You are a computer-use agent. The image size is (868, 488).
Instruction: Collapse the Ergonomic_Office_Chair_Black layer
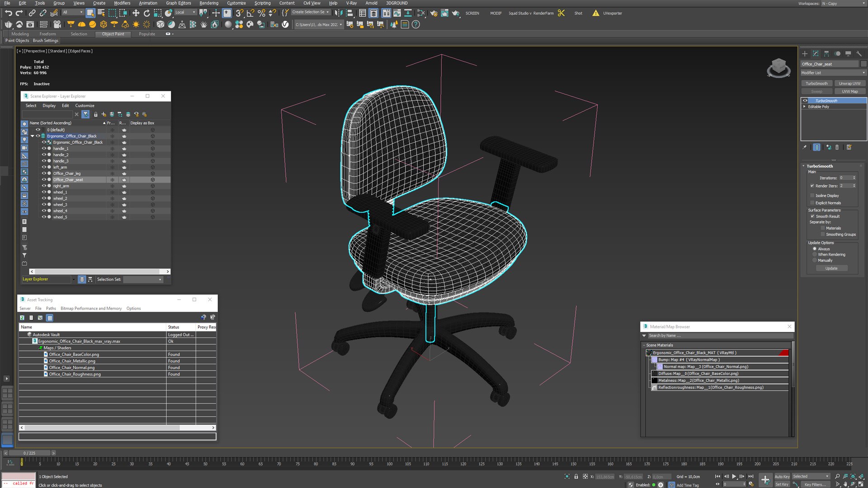pyautogui.click(x=33, y=136)
